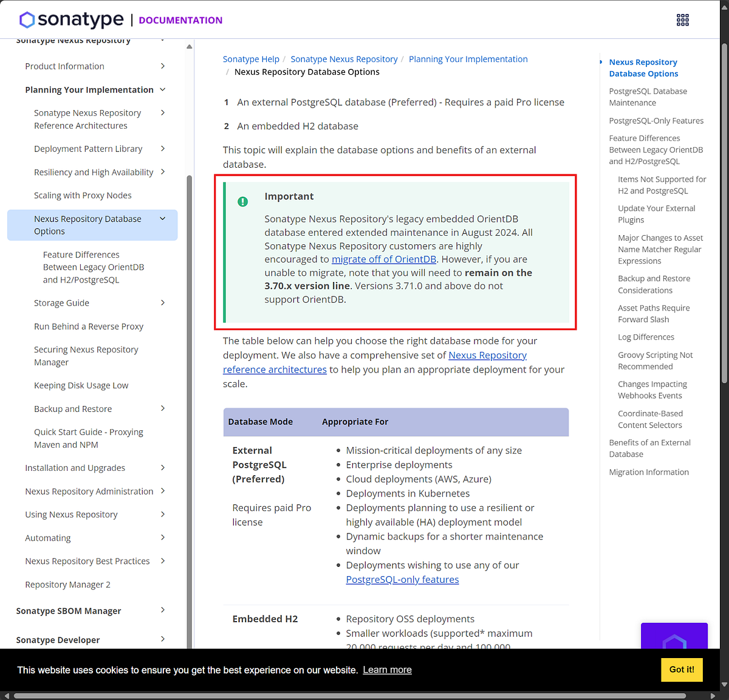Expand Resiliency and High Availability chevron
The width and height of the screenshot is (729, 700).
(x=163, y=172)
